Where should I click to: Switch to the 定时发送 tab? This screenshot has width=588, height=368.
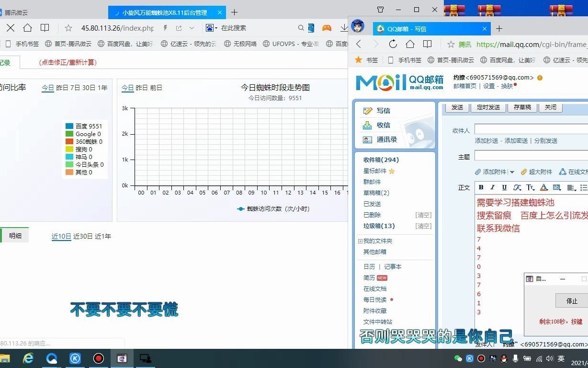(488, 107)
